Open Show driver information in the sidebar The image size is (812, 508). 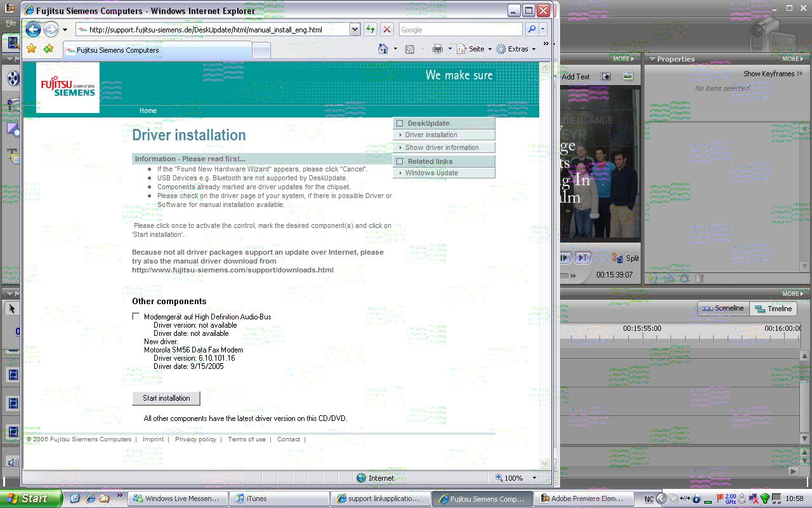[x=442, y=147]
